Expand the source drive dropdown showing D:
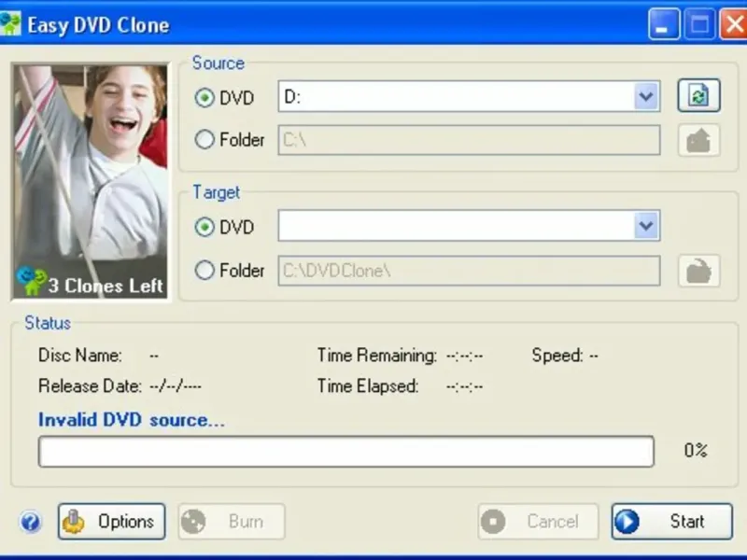The height and width of the screenshot is (560, 747). [646, 97]
